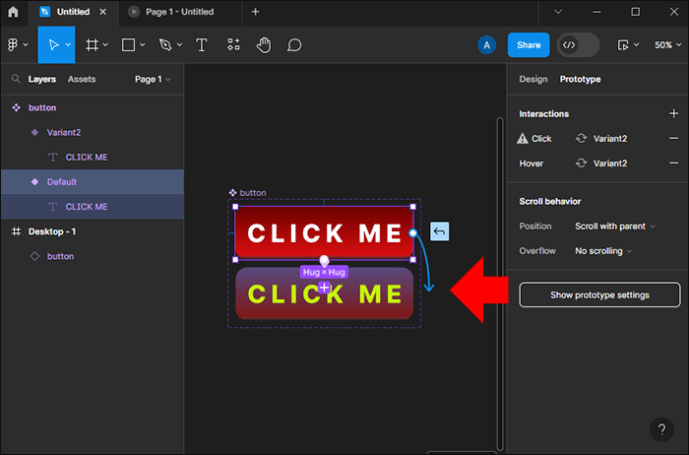Click the add variant plus icon
The image size is (689, 455).
[x=324, y=288]
